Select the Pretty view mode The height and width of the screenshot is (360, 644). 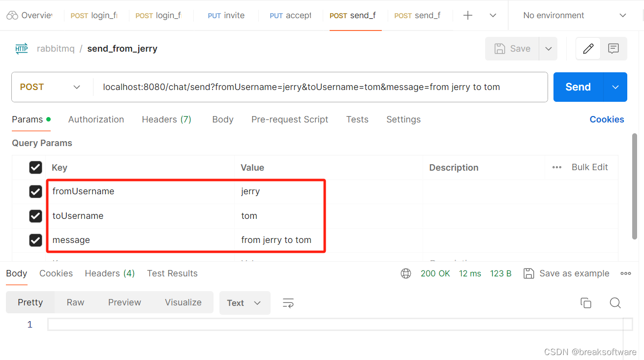(x=31, y=302)
